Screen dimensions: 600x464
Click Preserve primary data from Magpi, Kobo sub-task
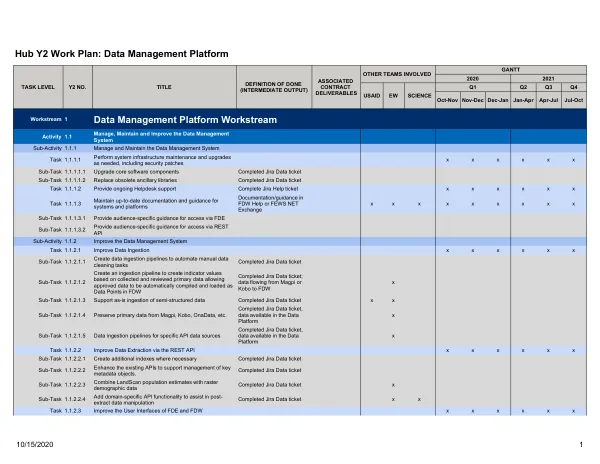click(x=160, y=315)
